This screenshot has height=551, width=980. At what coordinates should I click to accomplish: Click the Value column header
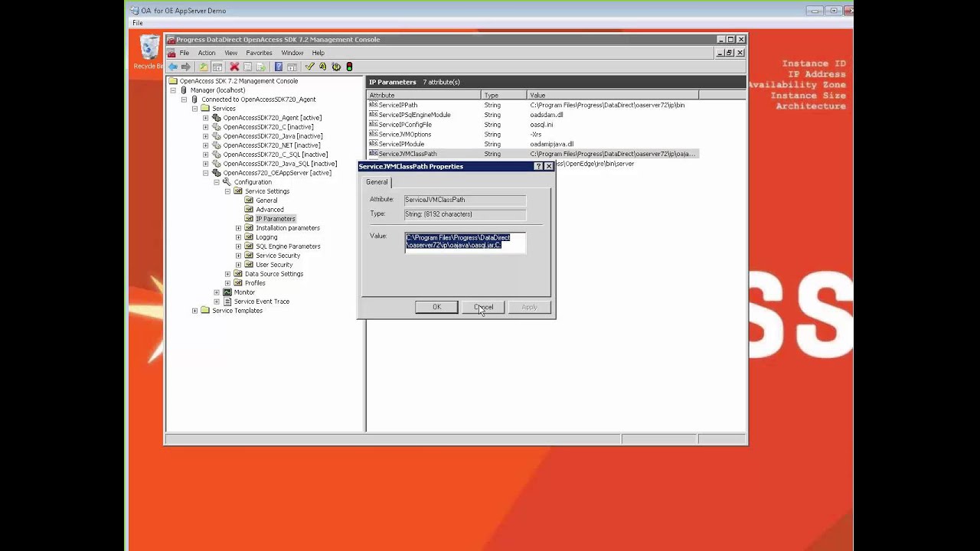pyautogui.click(x=612, y=95)
